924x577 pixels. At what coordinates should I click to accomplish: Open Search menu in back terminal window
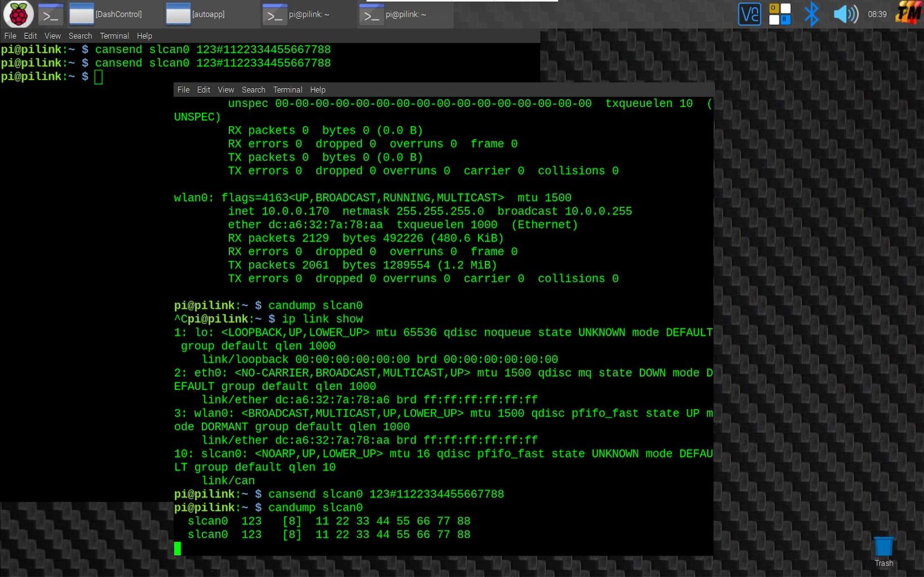point(80,35)
